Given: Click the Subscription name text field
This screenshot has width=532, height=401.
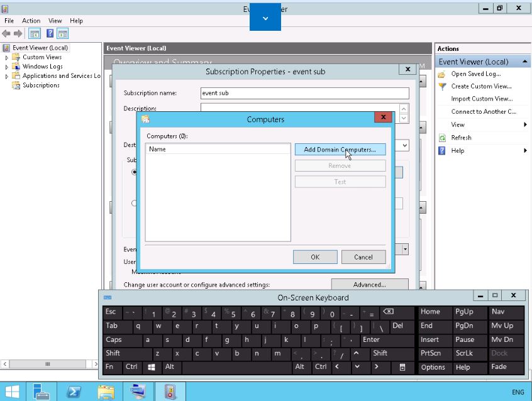Looking at the screenshot, I should pos(304,93).
